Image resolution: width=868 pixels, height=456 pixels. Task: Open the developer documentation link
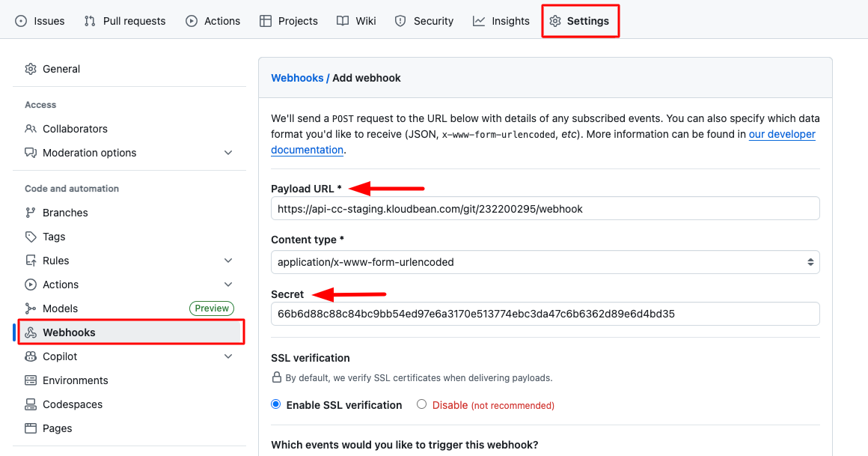coord(782,134)
